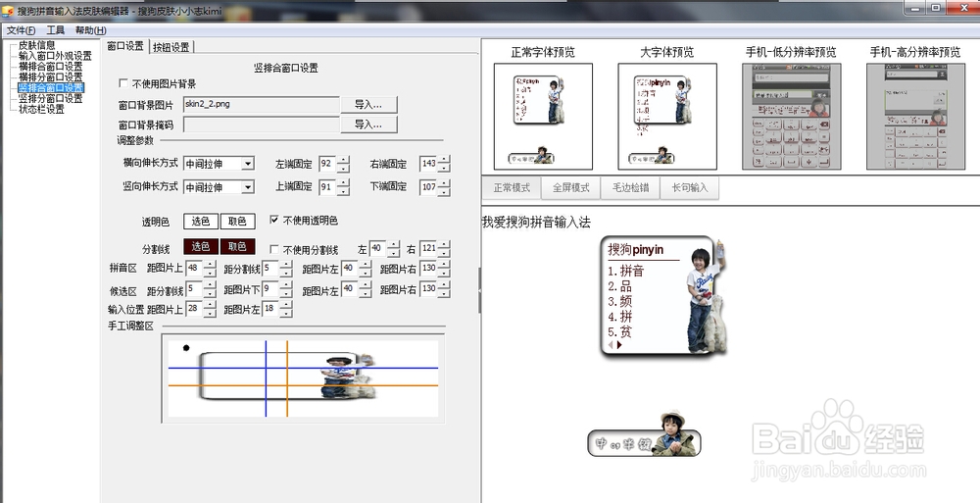Open the 帮助(H) menu
The image size is (980, 503).
pos(90,30)
